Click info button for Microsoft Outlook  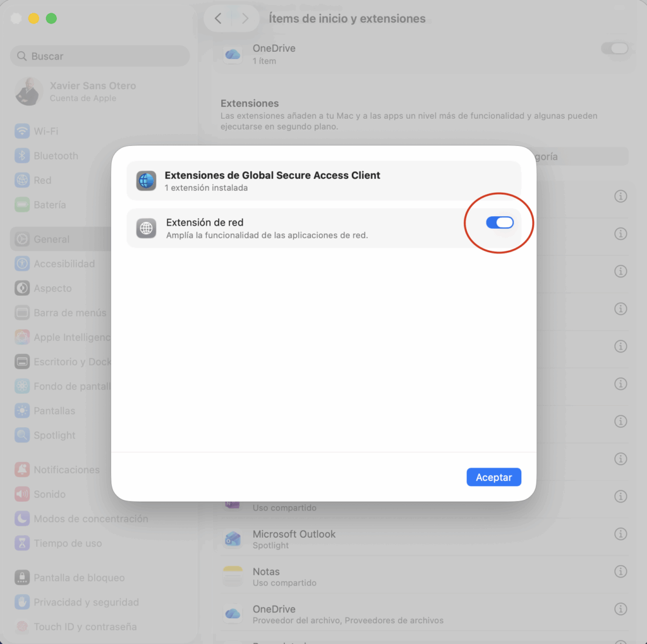(620, 534)
